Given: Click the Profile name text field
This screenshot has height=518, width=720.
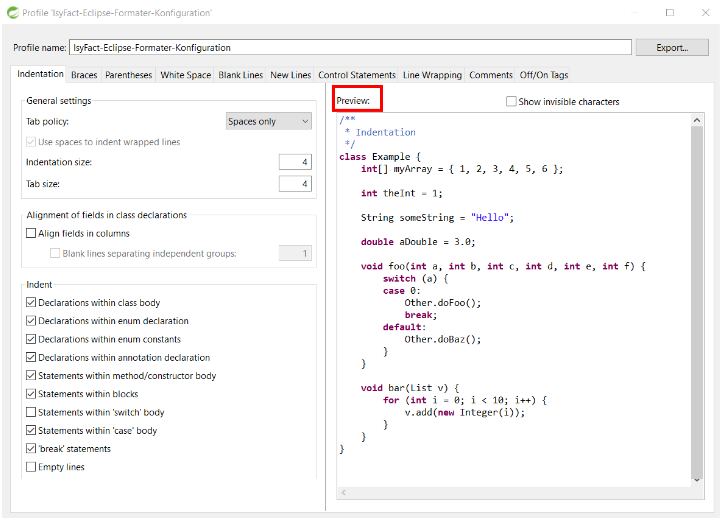Looking at the screenshot, I should click(x=350, y=48).
